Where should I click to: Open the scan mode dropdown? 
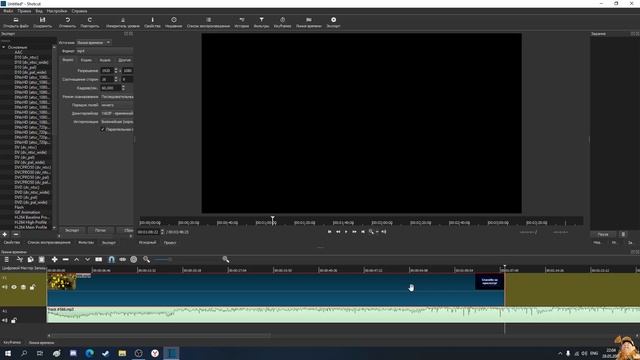point(117,97)
